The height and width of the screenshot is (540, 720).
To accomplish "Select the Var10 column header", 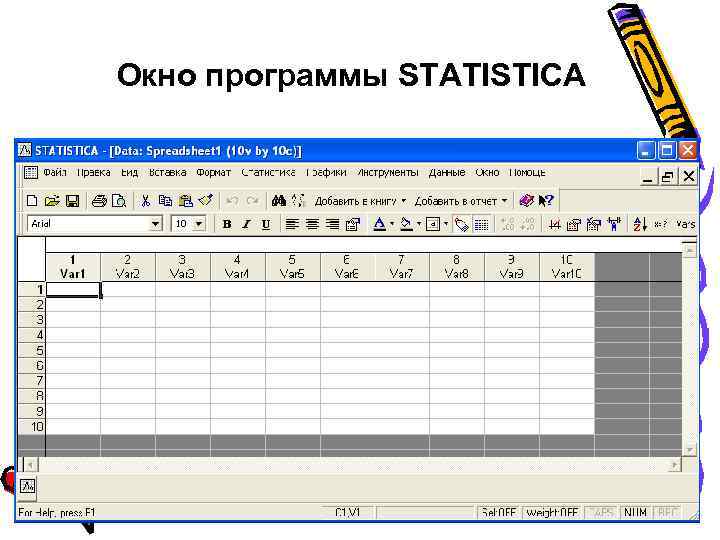I will [x=567, y=267].
